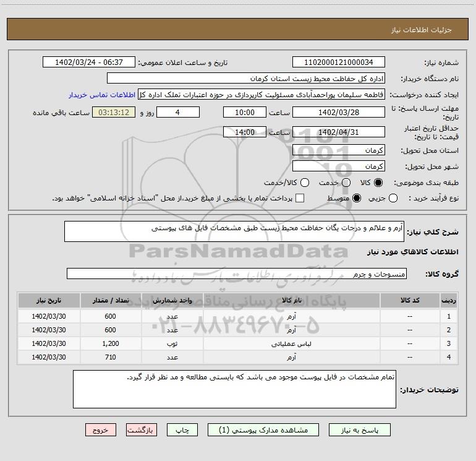Click the requester field فاطمه سلیمان پوراحمدآبادی
Image resolution: width=476 pixels, height=461 pixels.
pos(261,95)
